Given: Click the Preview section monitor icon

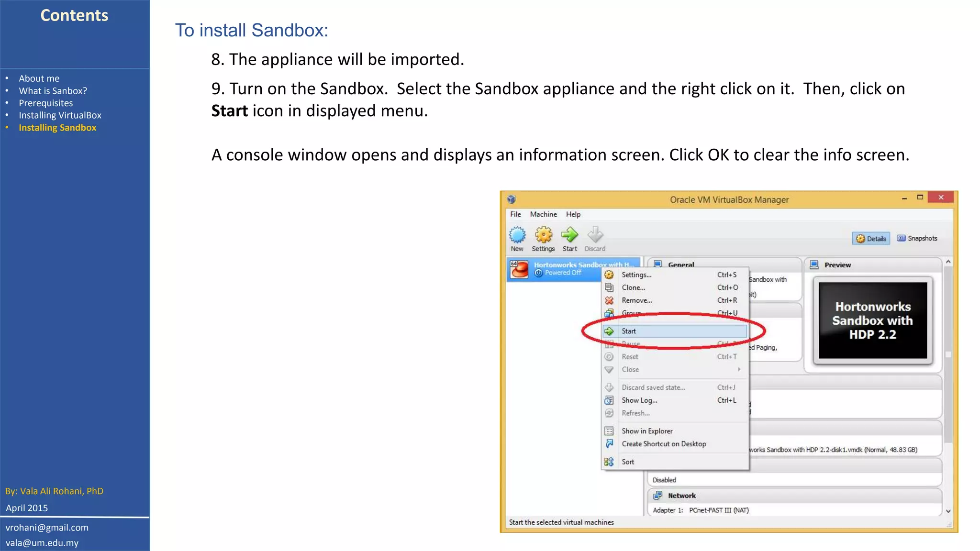Looking at the screenshot, I should tap(814, 265).
